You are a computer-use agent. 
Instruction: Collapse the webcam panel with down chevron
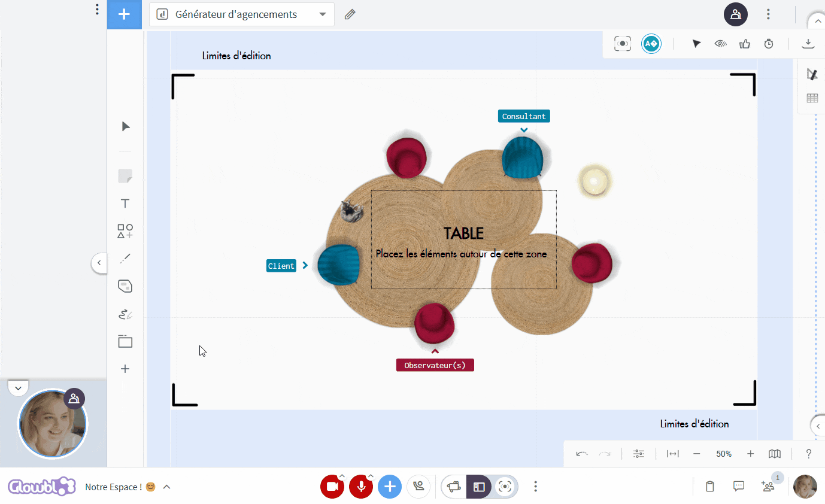pos(18,388)
